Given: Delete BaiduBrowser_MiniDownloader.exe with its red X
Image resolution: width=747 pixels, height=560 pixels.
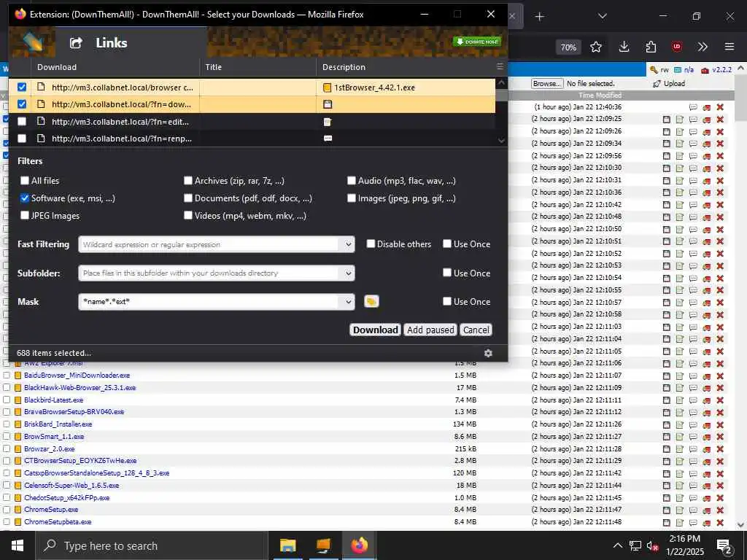Looking at the screenshot, I should click(x=720, y=376).
